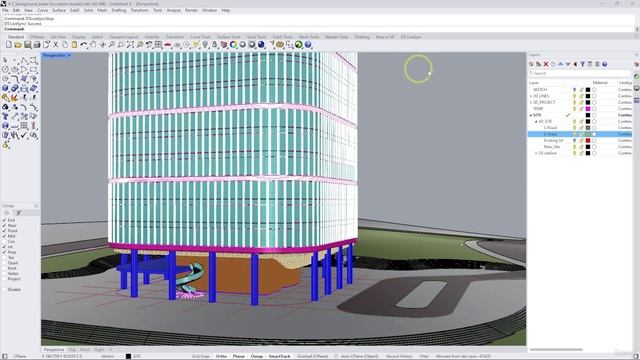Open the Perspective viewport title dropdown arrow
The height and width of the screenshot is (360, 640).
tap(69, 55)
